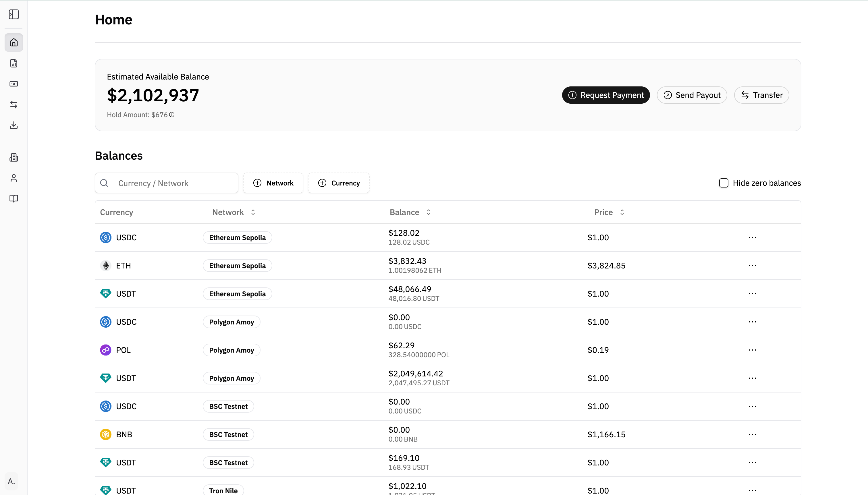
Task: Click the Transfer button
Action: tap(761, 95)
